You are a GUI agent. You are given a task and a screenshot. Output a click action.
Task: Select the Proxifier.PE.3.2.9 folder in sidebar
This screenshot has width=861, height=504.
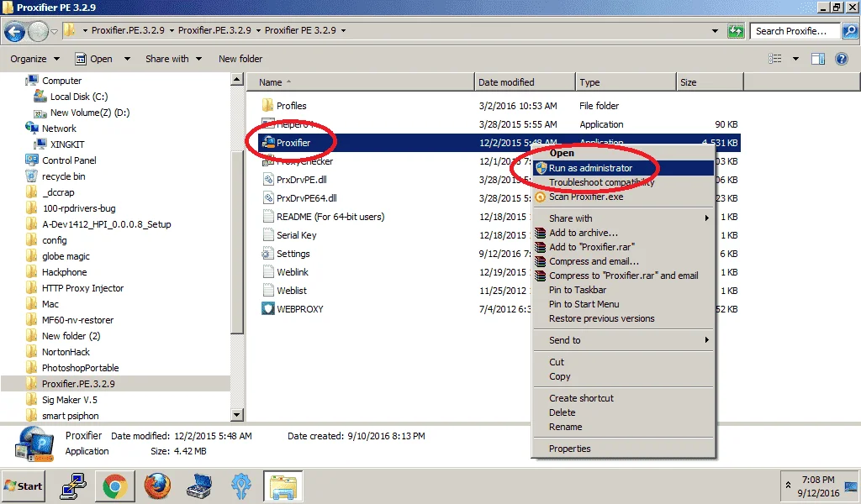point(78,383)
